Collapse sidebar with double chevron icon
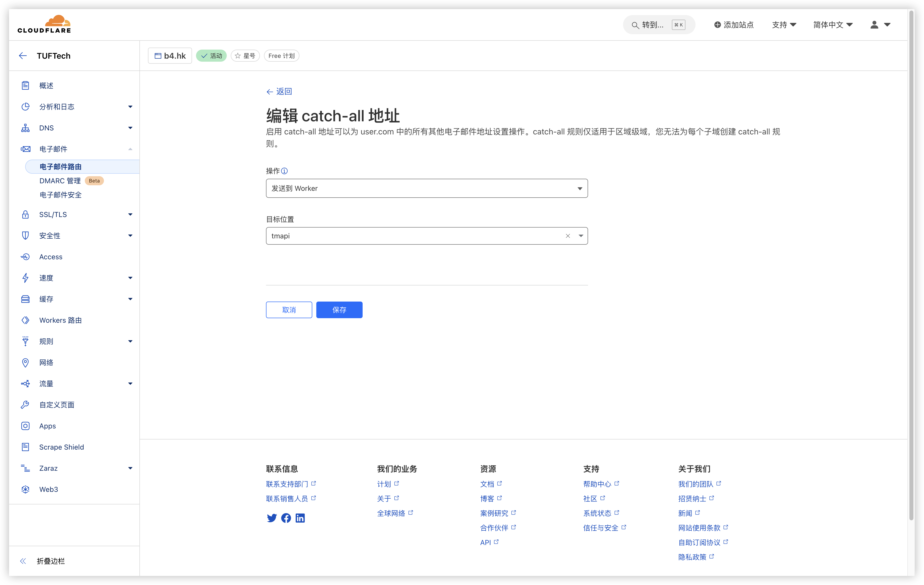This screenshot has height=585, width=924. click(23, 561)
